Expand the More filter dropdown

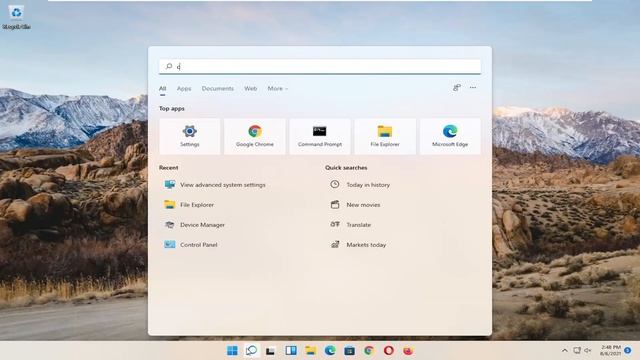[278, 89]
